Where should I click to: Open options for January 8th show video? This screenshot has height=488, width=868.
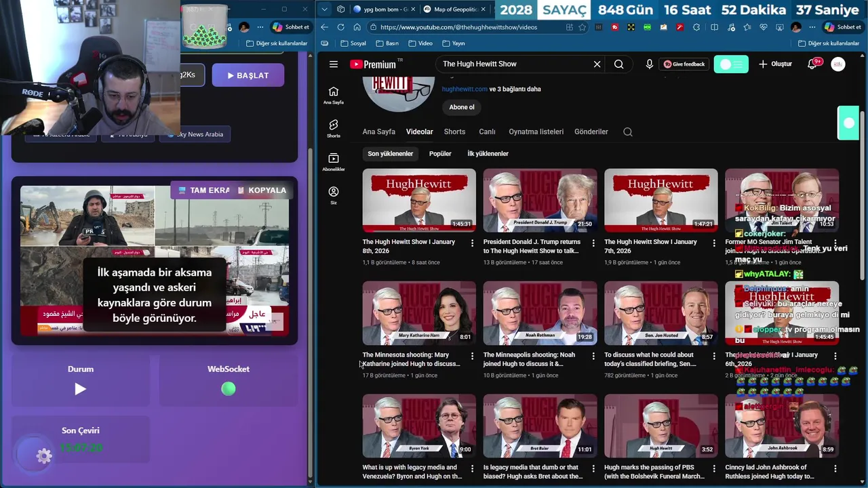(473, 243)
